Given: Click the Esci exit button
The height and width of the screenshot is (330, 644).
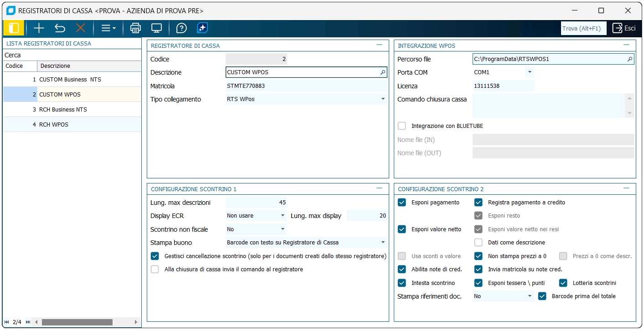Looking at the screenshot, I should (624, 28).
